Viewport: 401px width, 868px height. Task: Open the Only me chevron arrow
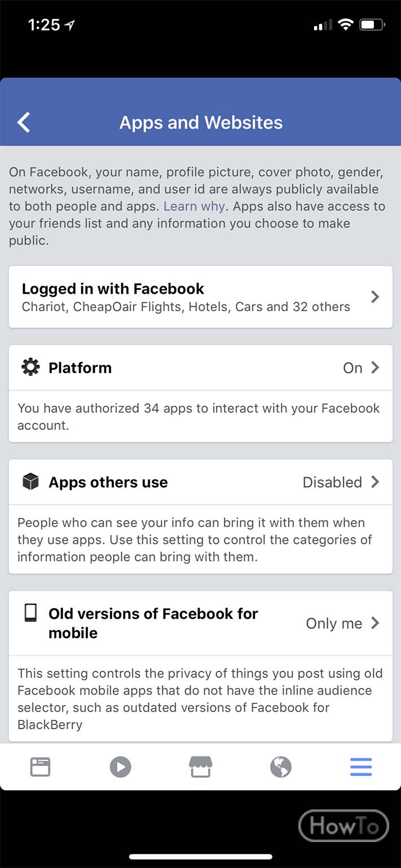375,623
